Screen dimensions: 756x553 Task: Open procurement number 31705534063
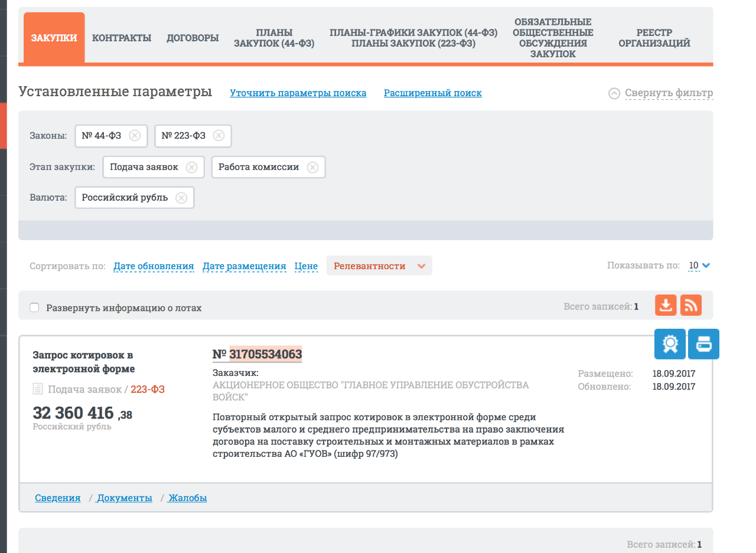click(x=265, y=354)
